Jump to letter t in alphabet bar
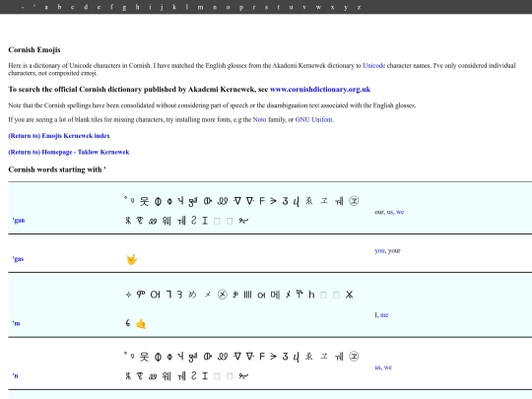Screen dimensions: 532x399 (x=279, y=7)
